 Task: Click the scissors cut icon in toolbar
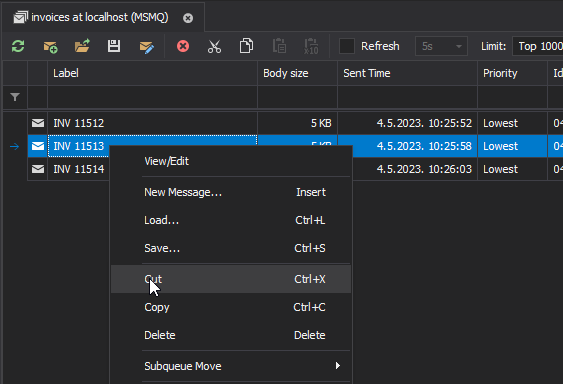point(214,46)
